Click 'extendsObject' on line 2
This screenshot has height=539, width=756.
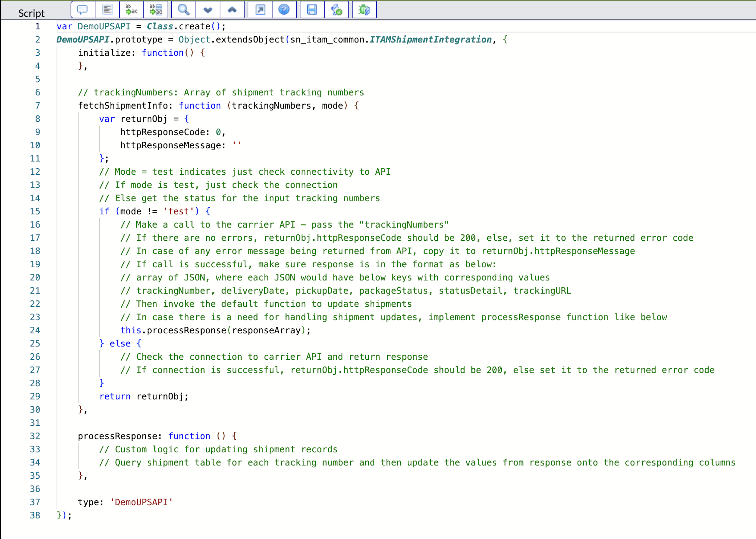click(x=250, y=40)
